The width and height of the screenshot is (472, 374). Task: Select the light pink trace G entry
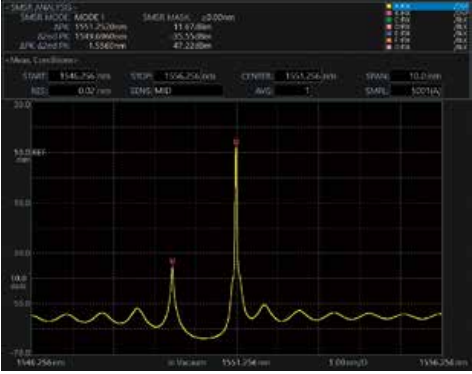pyautogui.click(x=427, y=47)
